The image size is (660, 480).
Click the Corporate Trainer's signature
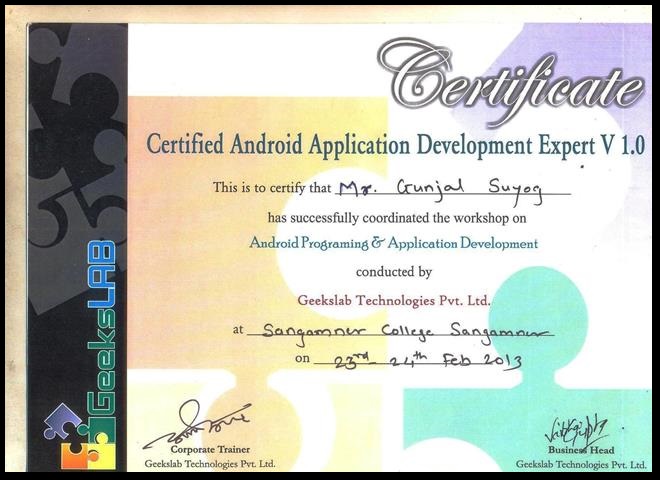pos(197,424)
